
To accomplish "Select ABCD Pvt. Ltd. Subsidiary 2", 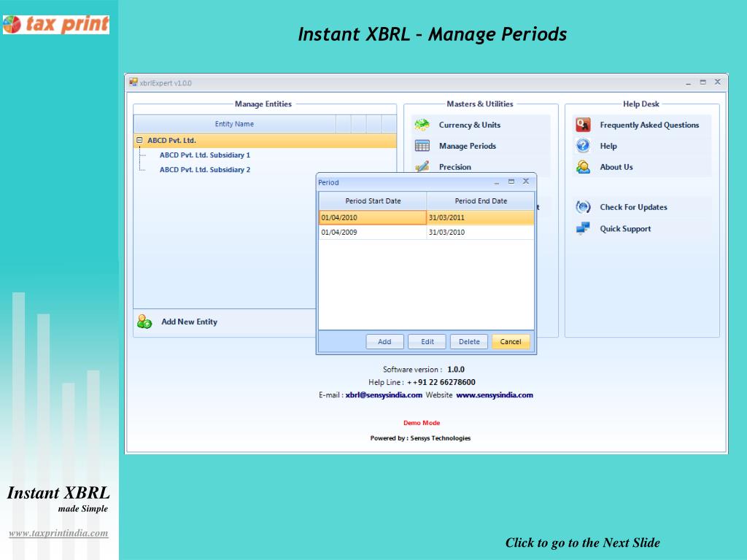I will click(205, 169).
